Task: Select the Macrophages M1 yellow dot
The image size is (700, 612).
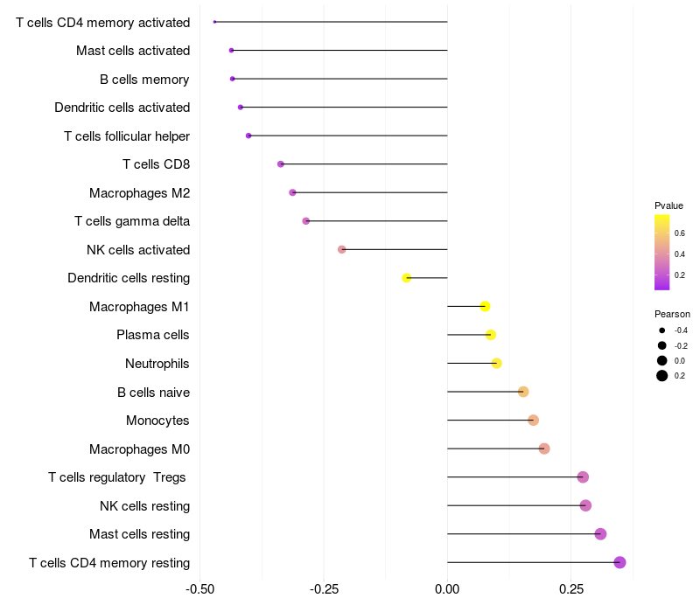Action: (486, 307)
